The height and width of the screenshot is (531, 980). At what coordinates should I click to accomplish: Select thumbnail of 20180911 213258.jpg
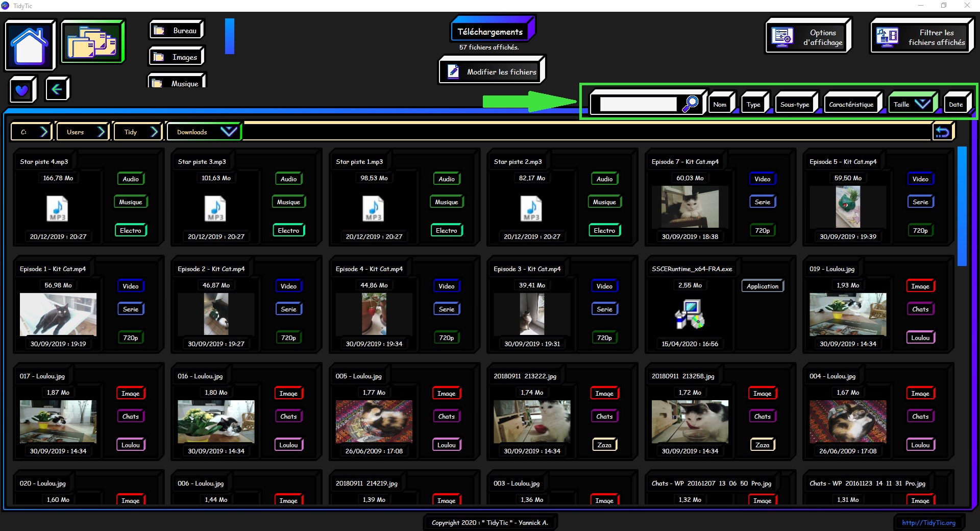[x=690, y=421]
